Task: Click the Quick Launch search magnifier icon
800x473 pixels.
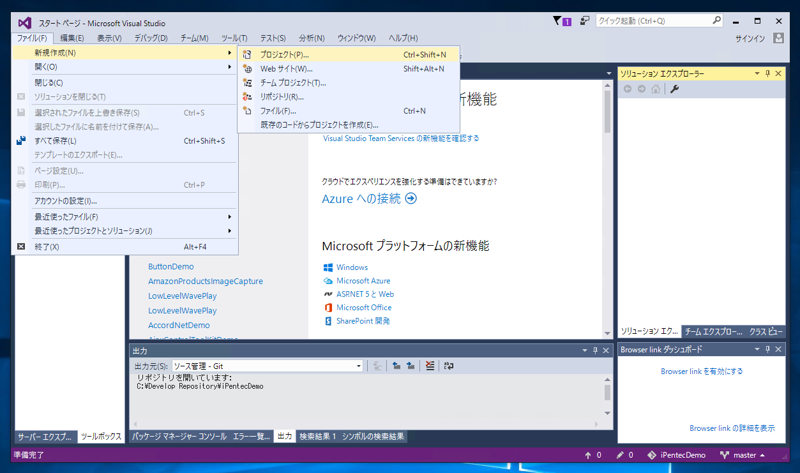Action: pos(717,20)
